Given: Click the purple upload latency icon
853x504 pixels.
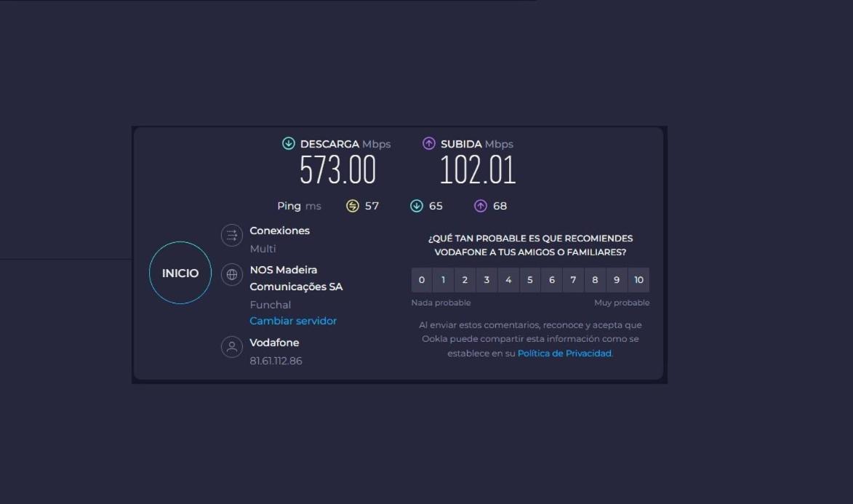Looking at the screenshot, I should pyautogui.click(x=481, y=206).
